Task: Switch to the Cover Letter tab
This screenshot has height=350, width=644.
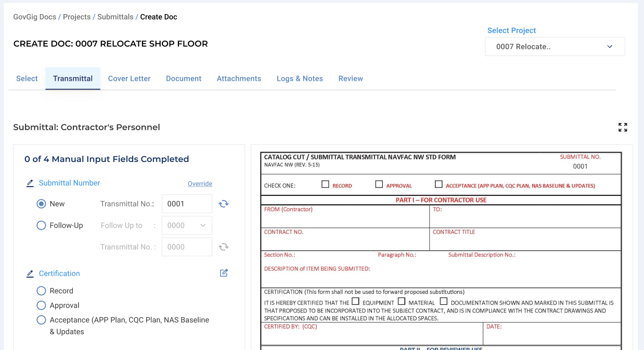Action: (129, 79)
